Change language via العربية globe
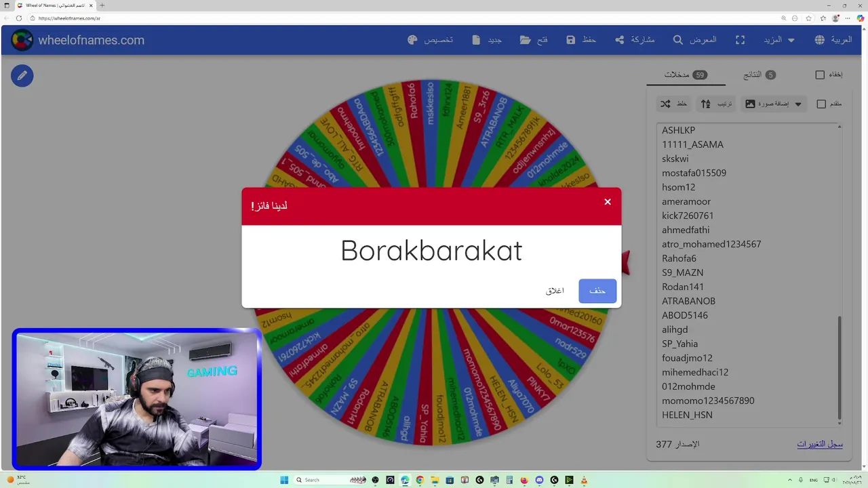Viewport: 868px width, 488px height. [833, 40]
